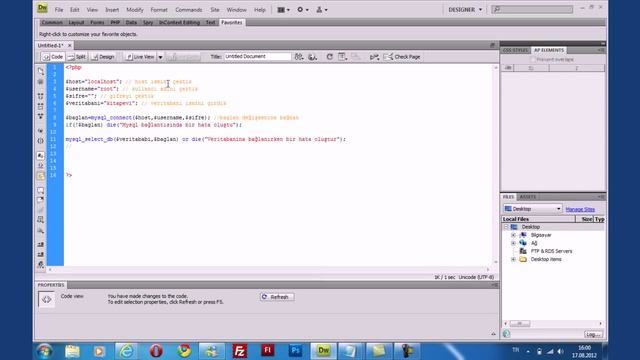Select the PHP insert tab
Viewport: 640px width, 360px height.
point(115,22)
